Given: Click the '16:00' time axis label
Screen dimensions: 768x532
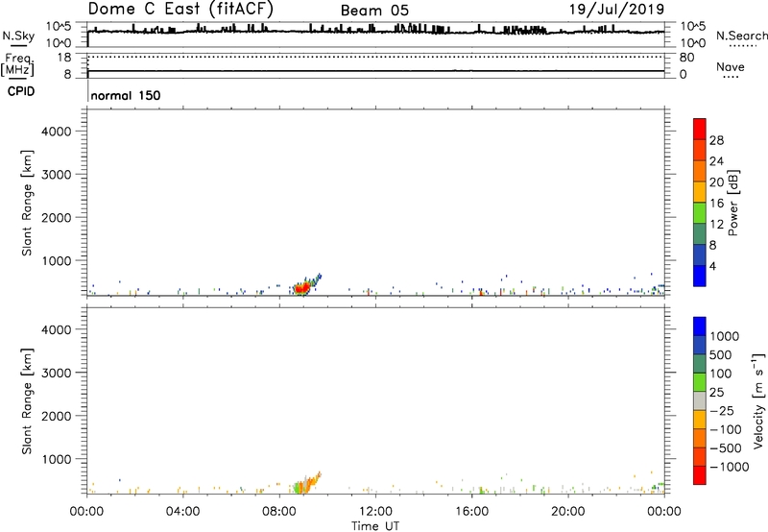Looking at the screenshot, I should pos(471,512).
